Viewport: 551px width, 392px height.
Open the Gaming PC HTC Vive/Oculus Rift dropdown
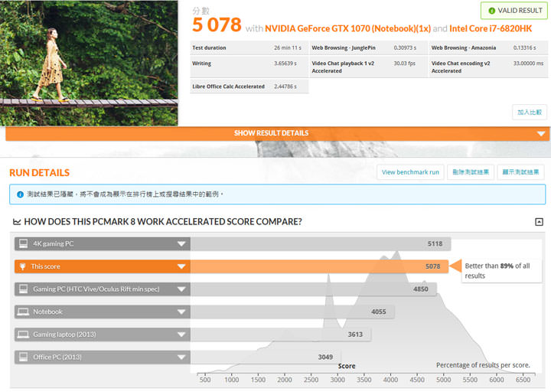pos(181,289)
